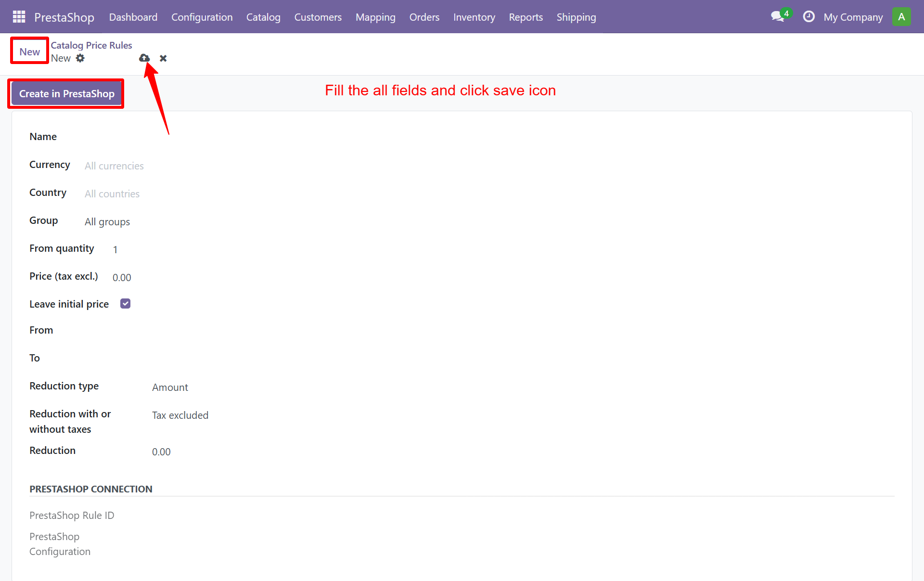Image resolution: width=924 pixels, height=581 pixels.
Task: Click the PrestaShop app logo
Action: point(64,17)
